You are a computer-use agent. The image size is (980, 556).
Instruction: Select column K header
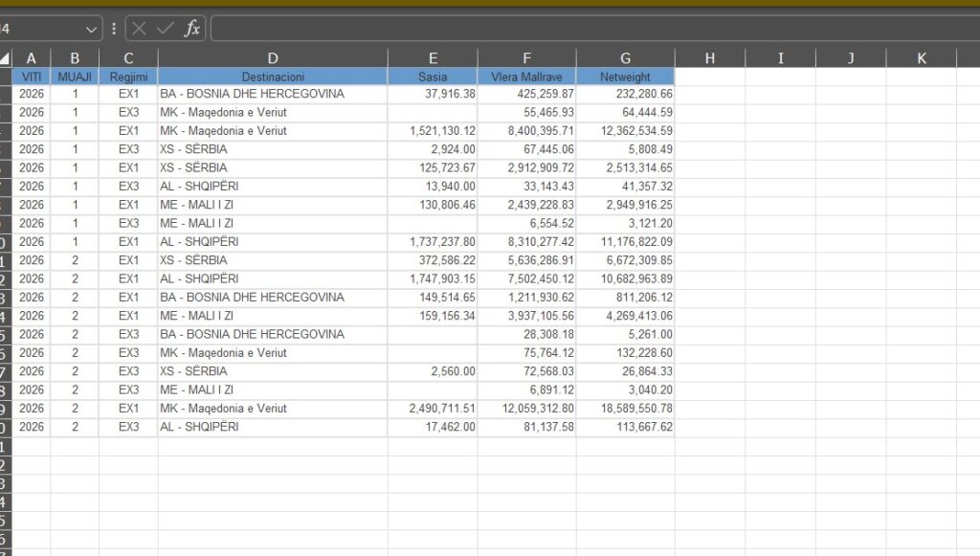(922, 58)
